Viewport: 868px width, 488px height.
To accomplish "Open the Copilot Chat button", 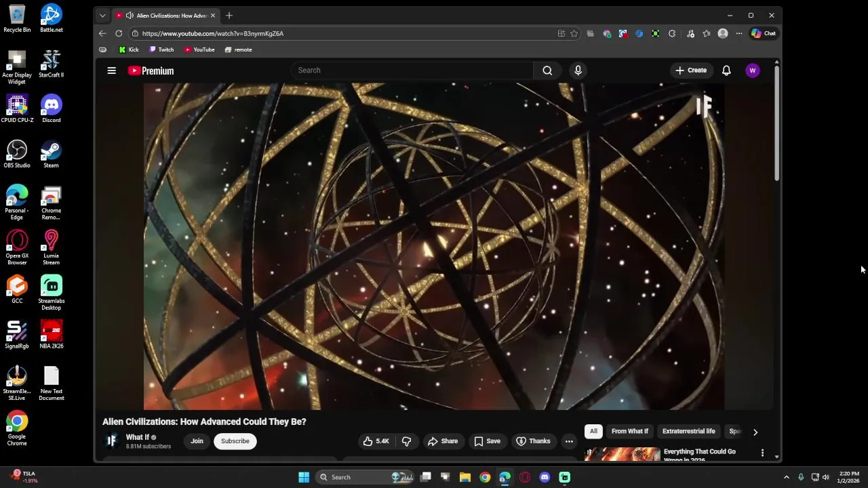I will (763, 33).
